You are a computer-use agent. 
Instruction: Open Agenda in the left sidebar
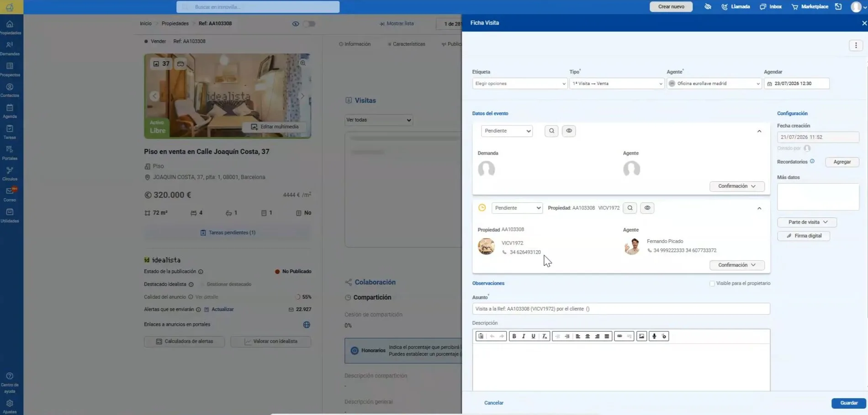[10, 111]
